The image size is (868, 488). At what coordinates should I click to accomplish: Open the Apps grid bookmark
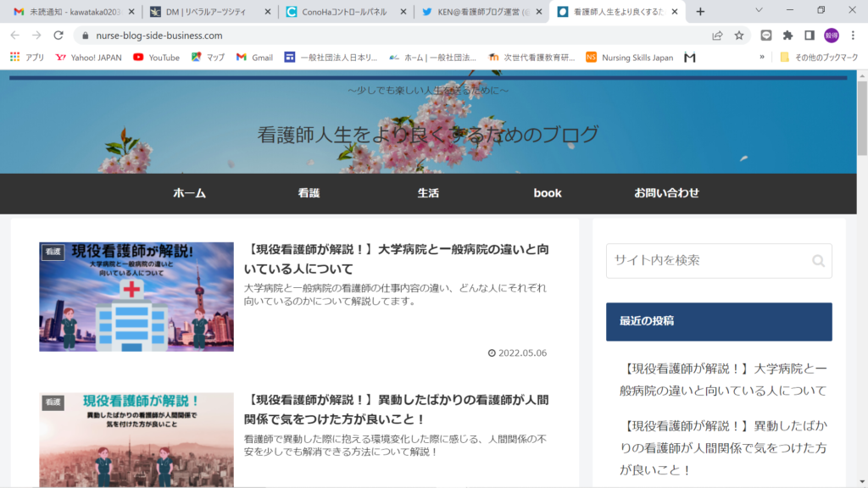[26, 57]
